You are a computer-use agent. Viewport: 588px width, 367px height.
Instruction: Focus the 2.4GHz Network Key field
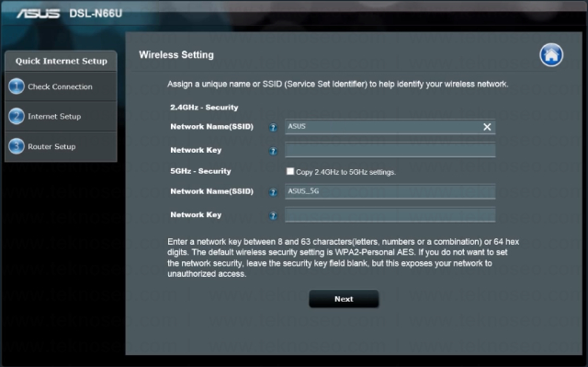click(390, 150)
